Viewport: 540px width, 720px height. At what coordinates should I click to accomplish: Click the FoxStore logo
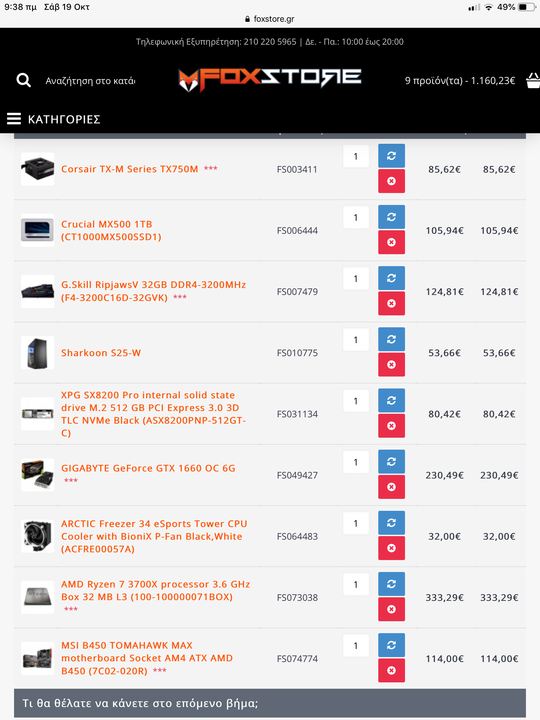point(270,80)
